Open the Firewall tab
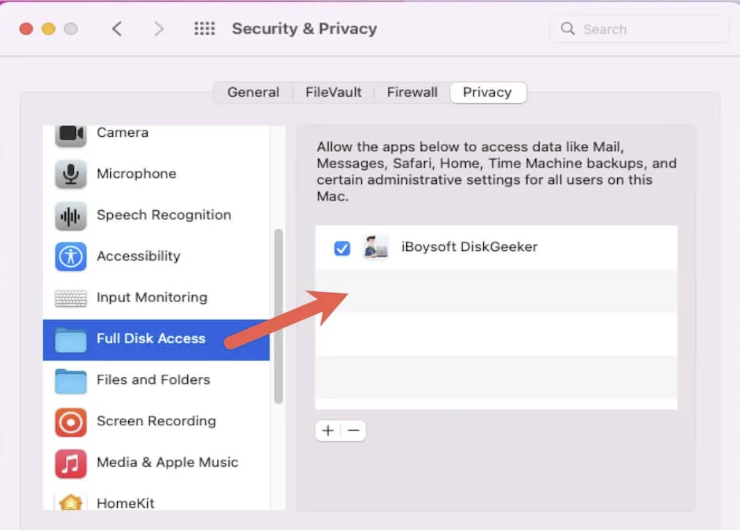The width and height of the screenshot is (740, 530). [x=412, y=92]
